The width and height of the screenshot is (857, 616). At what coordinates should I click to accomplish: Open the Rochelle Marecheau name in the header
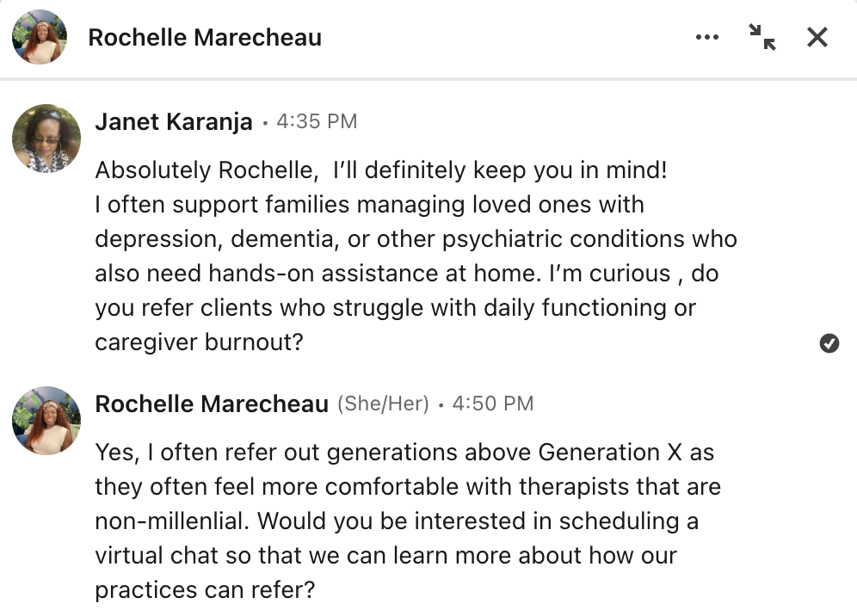tap(205, 38)
